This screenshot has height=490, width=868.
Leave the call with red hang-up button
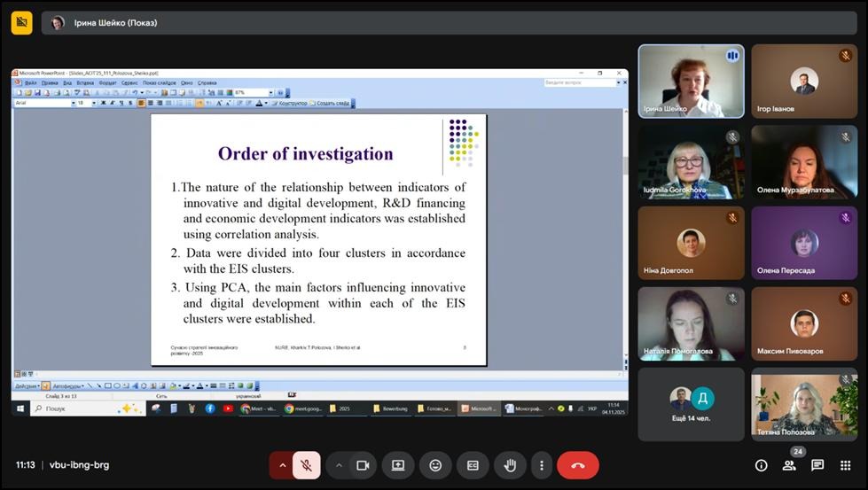coord(578,465)
